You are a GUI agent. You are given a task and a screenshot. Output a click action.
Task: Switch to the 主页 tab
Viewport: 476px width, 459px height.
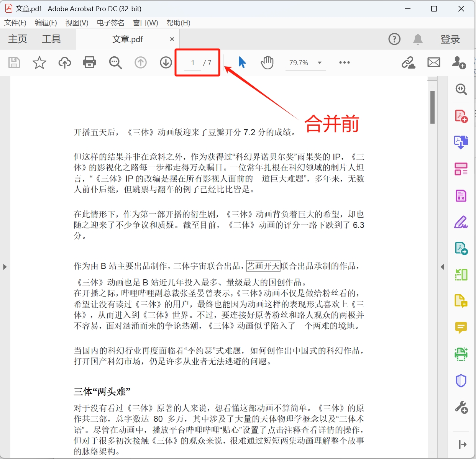coord(17,39)
